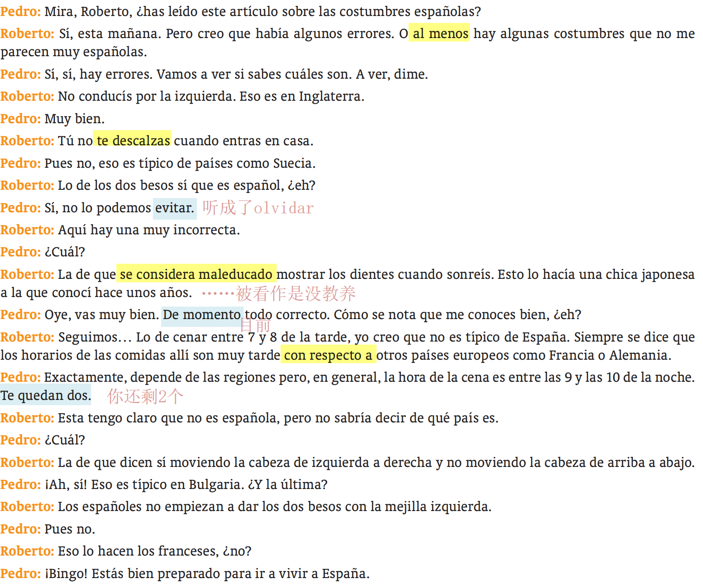This screenshot has width=703, height=588.
Task: Click the pink annotation "你还剩2个"
Action: click(x=145, y=396)
